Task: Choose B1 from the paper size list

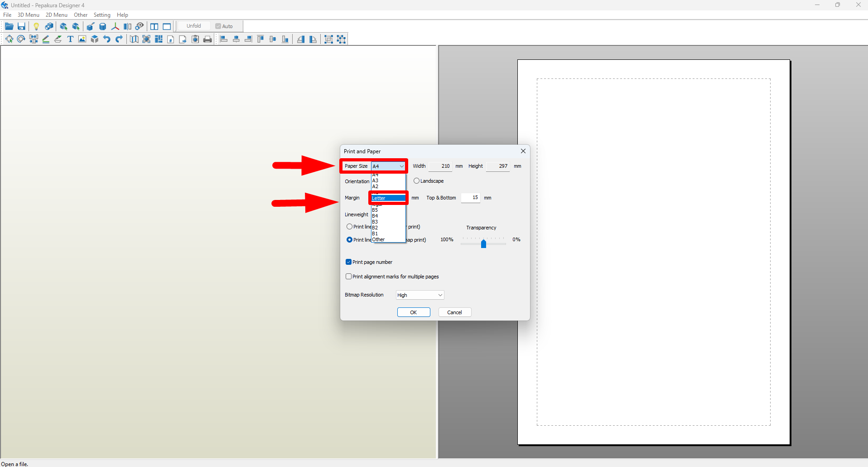Action: tap(388, 233)
